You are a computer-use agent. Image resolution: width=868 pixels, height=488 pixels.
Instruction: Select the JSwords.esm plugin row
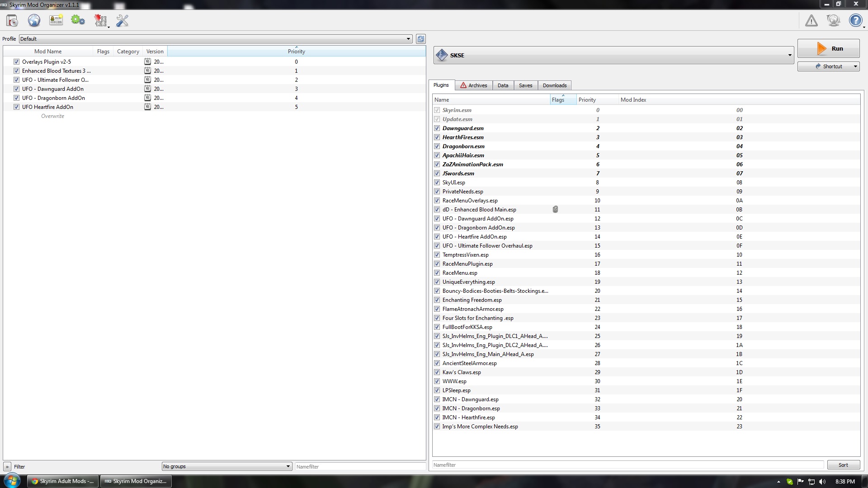pyautogui.click(x=646, y=174)
